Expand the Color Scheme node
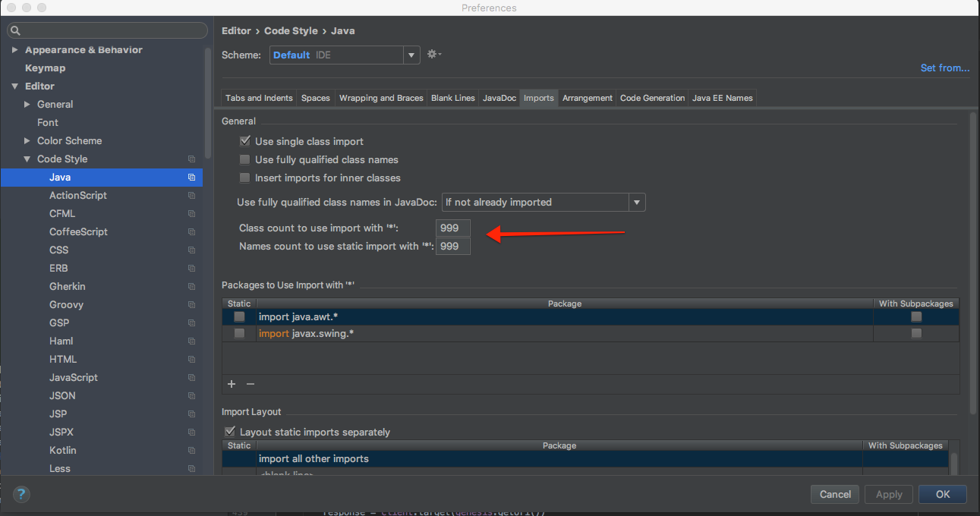Image resolution: width=980 pixels, height=516 pixels. point(27,141)
